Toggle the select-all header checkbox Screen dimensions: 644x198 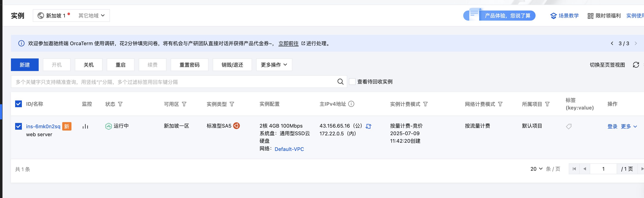coord(18,104)
